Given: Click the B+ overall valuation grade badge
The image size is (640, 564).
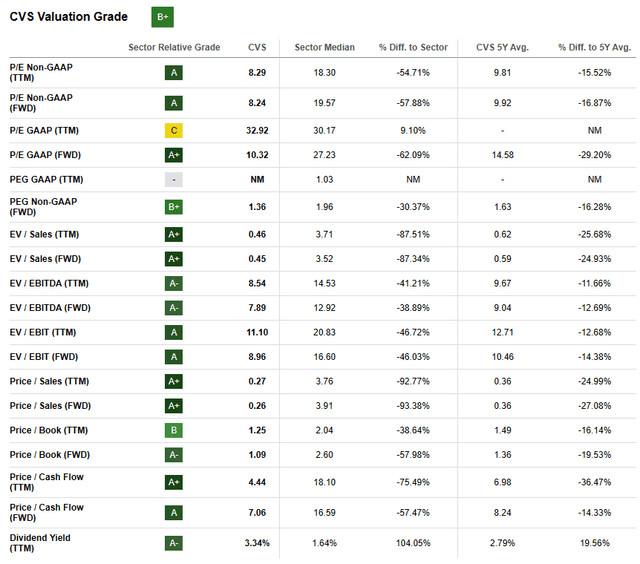Looking at the screenshot, I should pos(162,17).
